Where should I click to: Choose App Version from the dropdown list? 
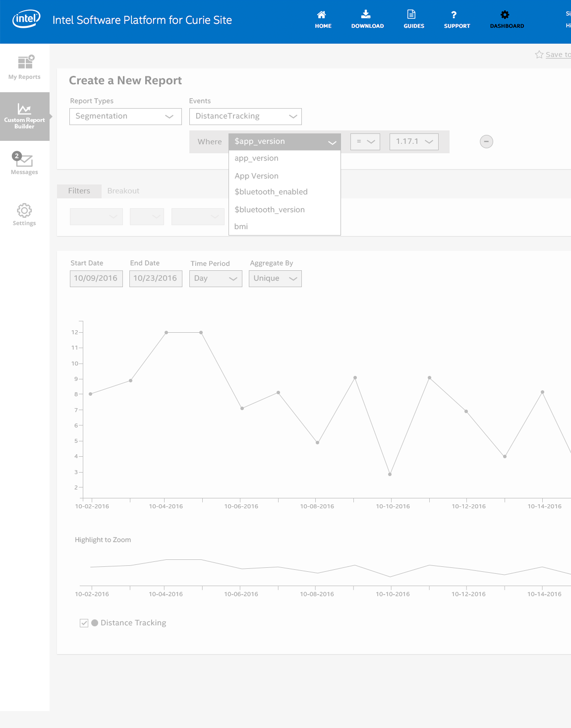tap(285, 176)
